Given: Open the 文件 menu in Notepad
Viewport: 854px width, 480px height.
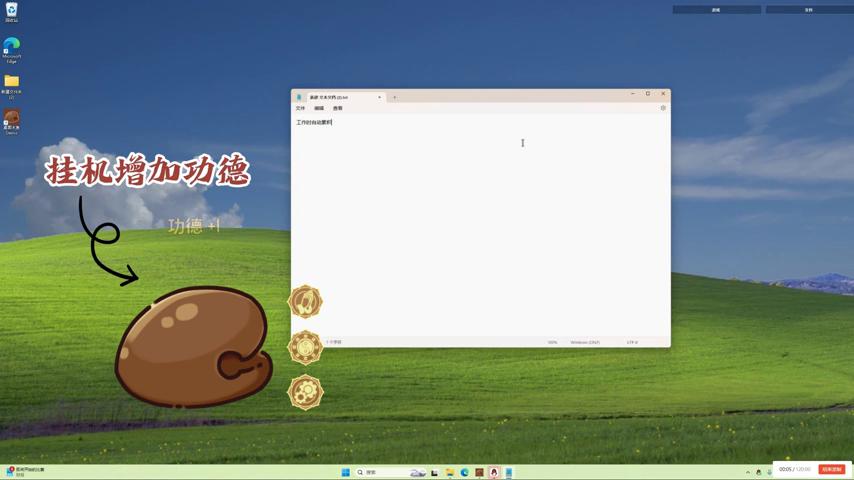Looking at the screenshot, I should 300,108.
